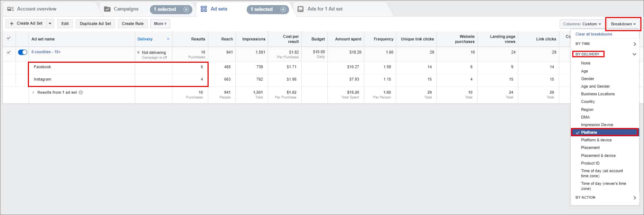Screen dimensions: 644x215
Task: Choose Age and Gender breakdown
Action: coord(595,86)
